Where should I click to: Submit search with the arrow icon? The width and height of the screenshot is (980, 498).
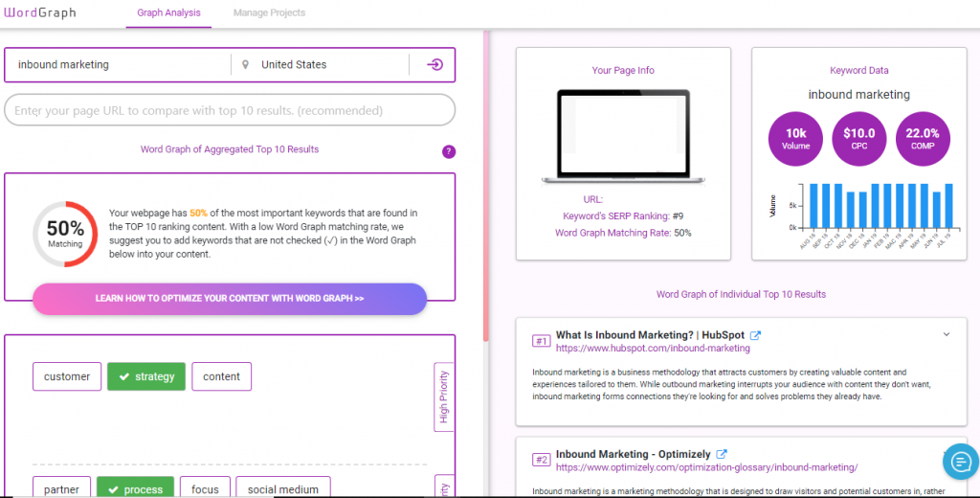pos(435,64)
